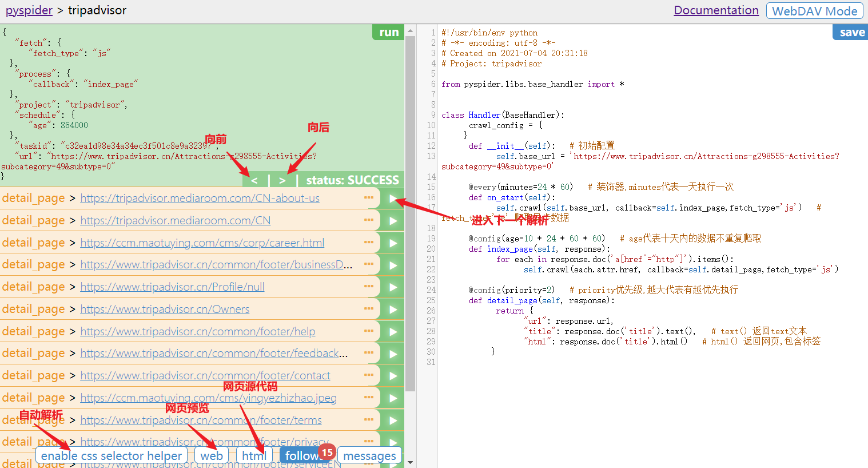868x468 pixels.
Task: Run the task for CN-about-us detail_page
Action: [393, 199]
